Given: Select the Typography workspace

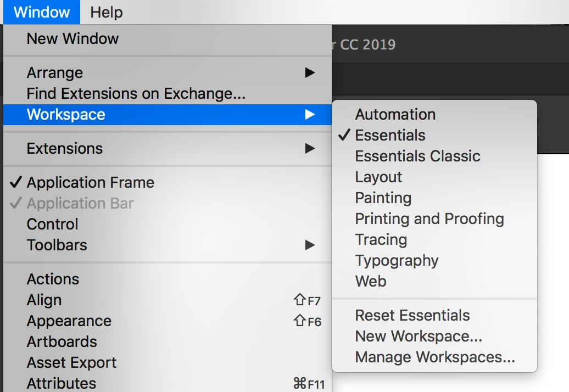Looking at the screenshot, I should pos(397,260).
